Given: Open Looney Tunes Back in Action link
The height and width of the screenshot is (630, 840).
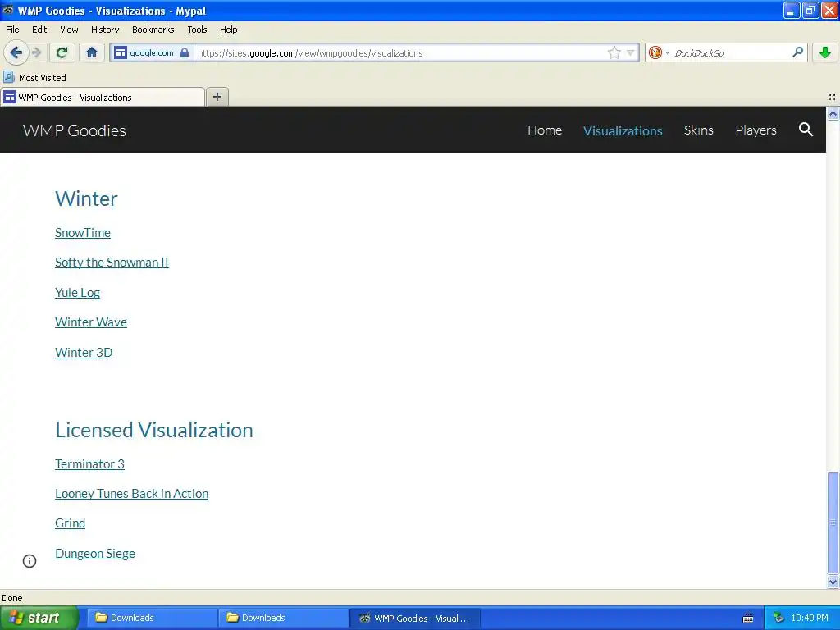Looking at the screenshot, I should coord(131,493).
